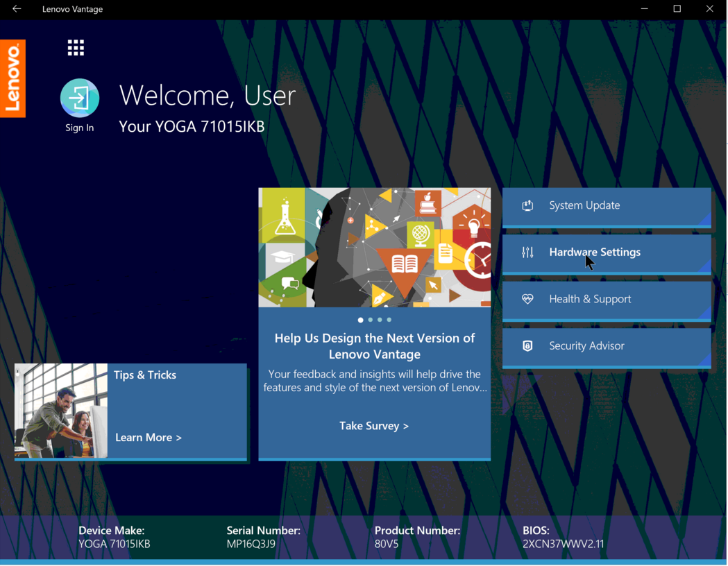
Task: Click the Security Advisor shield icon
Action: (x=527, y=346)
